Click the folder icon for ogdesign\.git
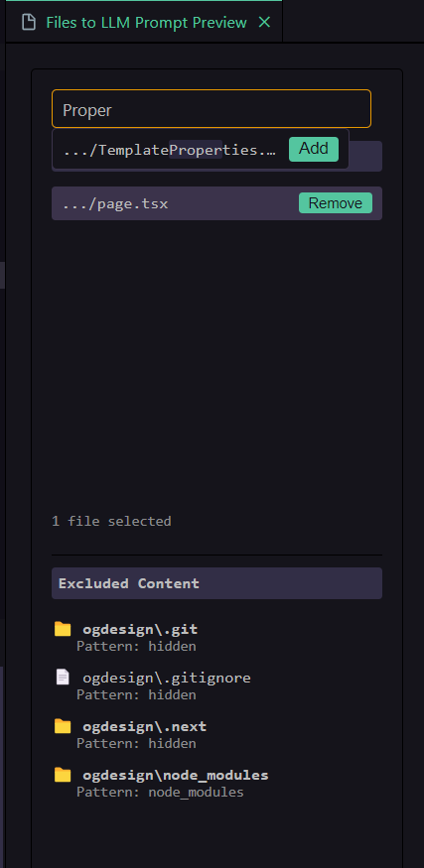The image size is (424, 868). (x=63, y=629)
